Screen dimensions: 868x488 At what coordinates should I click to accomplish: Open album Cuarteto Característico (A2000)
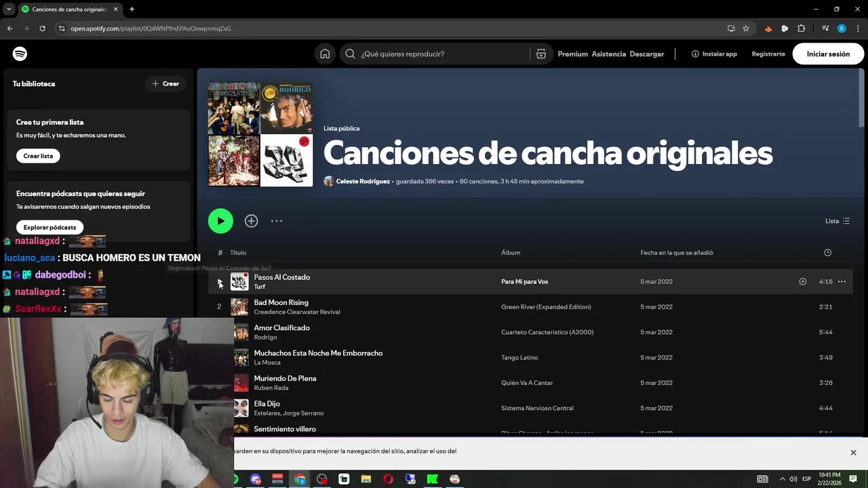547,332
